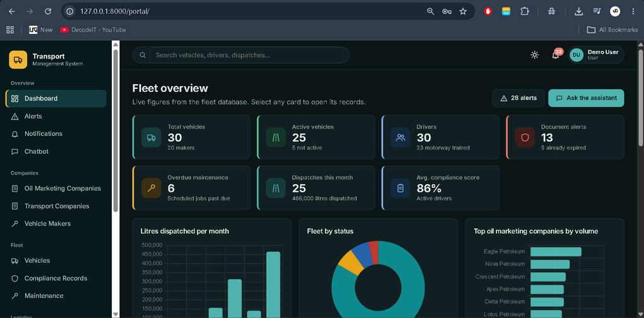Open Vehicle Makers page
Viewport: 644px width, 318px height.
point(56,224)
